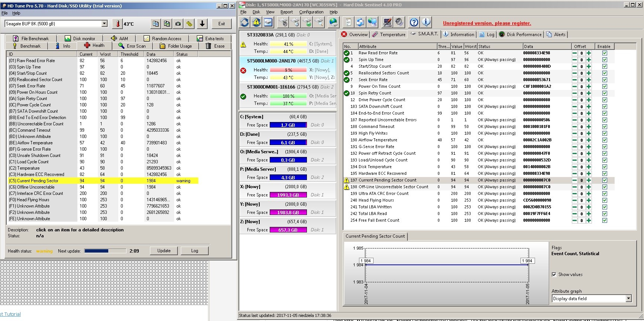
Task: Open the Report menu in Hard Disk Sentinel
Action: (286, 12)
